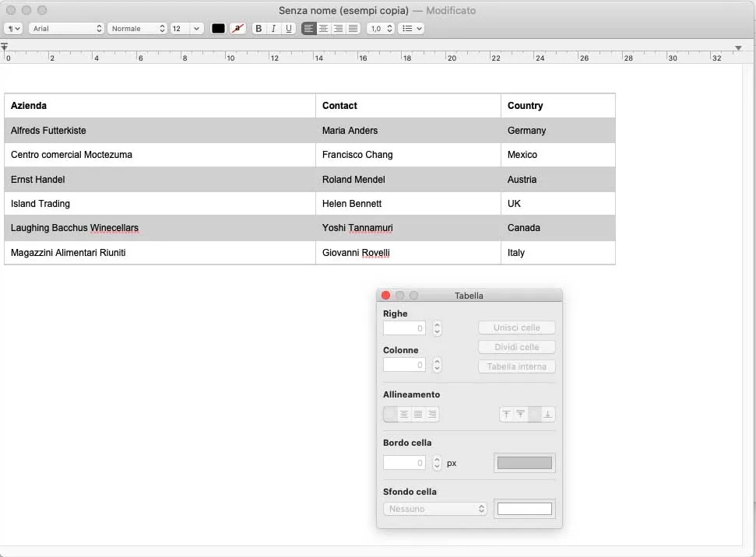Choose justified text alignment
756x557 pixels.
pyautogui.click(x=351, y=28)
